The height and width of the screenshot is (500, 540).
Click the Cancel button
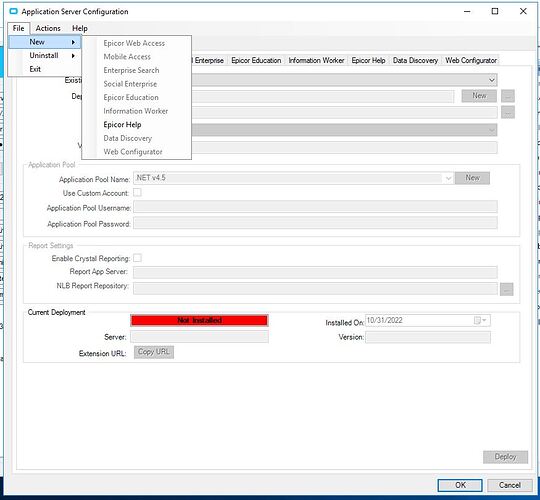click(x=510, y=485)
